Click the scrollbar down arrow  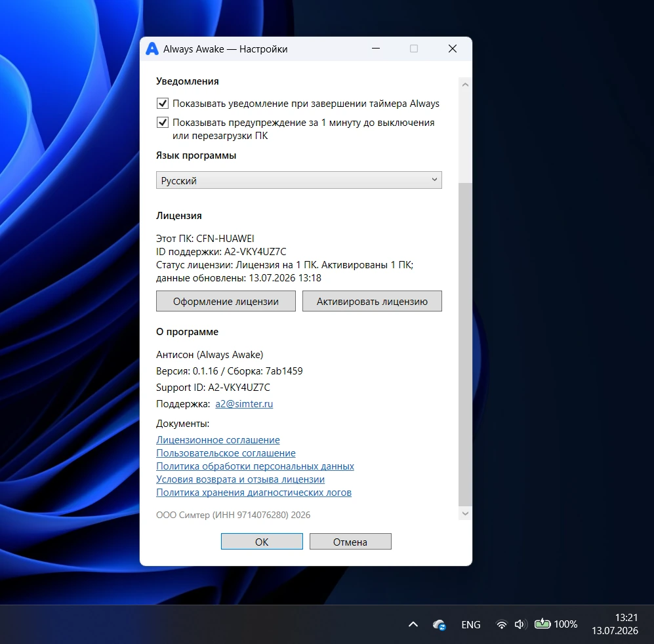pos(465,513)
